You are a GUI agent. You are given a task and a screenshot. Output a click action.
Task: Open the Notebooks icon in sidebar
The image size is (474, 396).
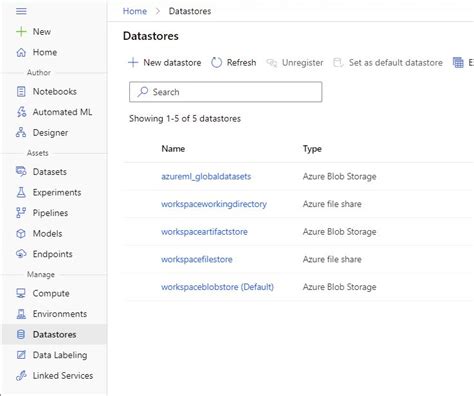click(x=21, y=91)
